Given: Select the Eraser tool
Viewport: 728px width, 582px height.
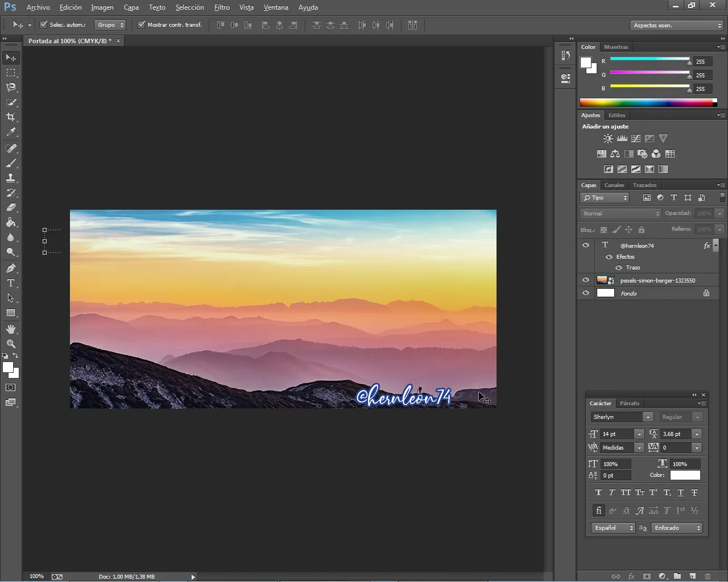Looking at the screenshot, I should [x=11, y=207].
